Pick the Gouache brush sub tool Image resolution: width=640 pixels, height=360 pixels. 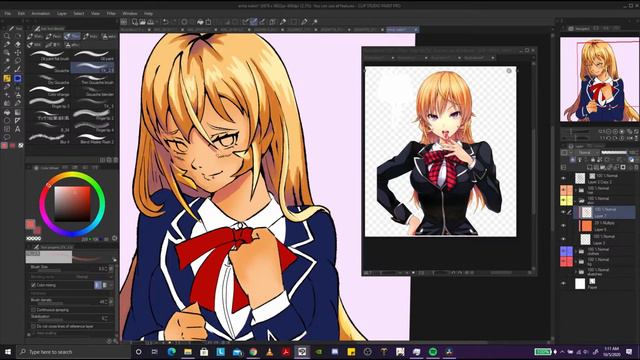[49, 67]
